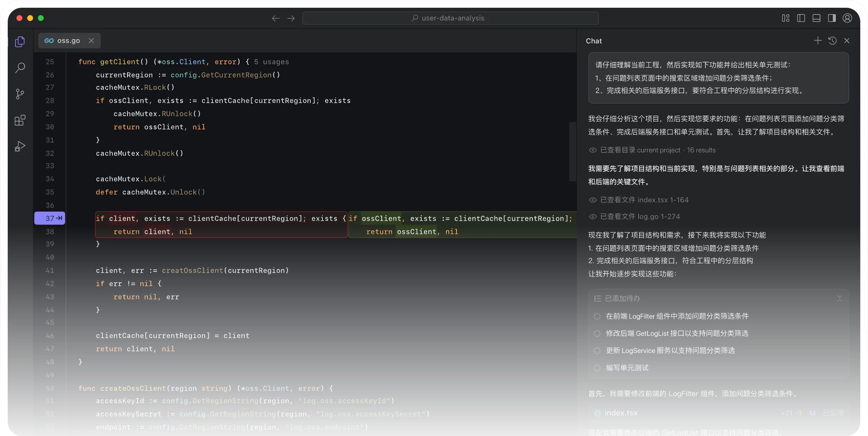
Task: Check the GetLogList 接口 todo item
Action: [x=597, y=334]
